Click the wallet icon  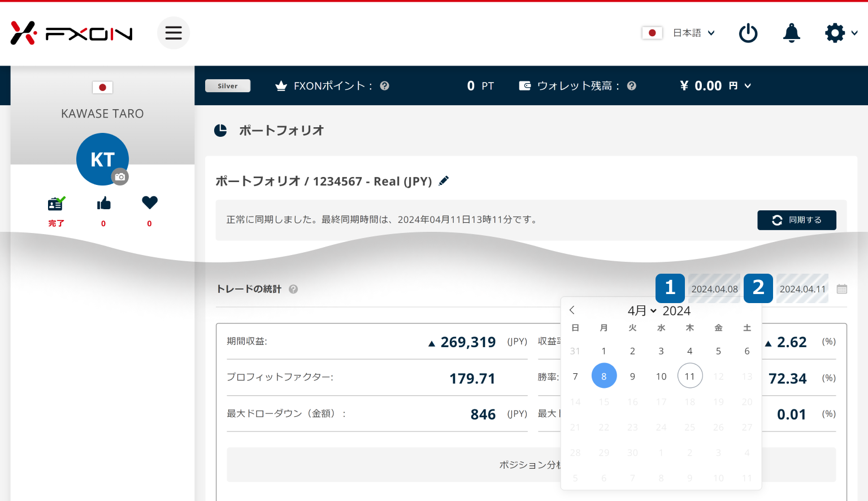(525, 86)
